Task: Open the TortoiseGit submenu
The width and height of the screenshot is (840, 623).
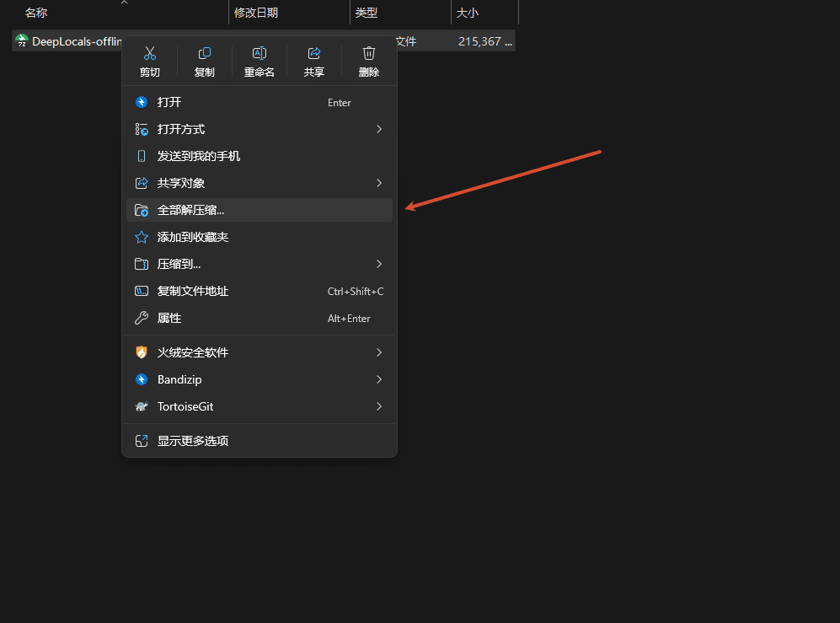Action: (379, 406)
